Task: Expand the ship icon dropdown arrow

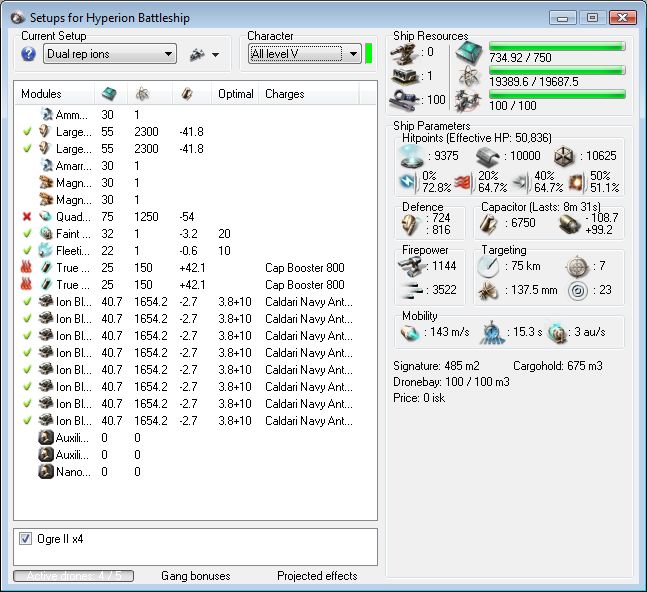Action: point(215,54)
